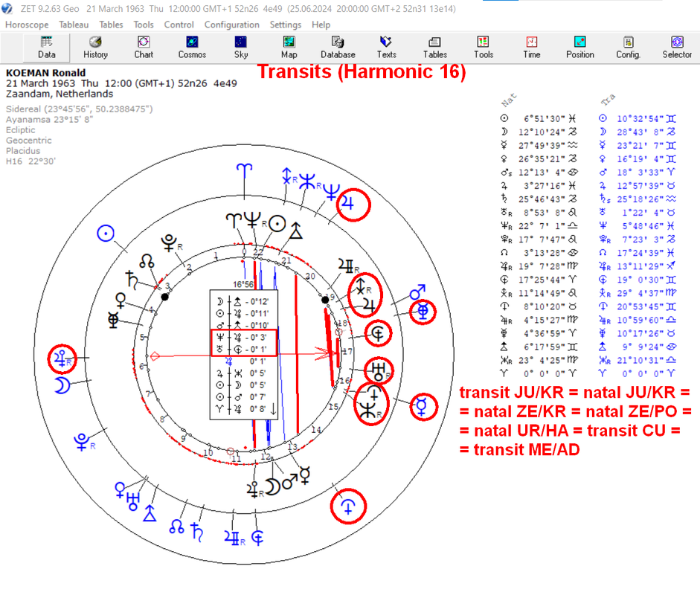Viewport: 700px width, 595px height.
Task: Open the Database toolbar icon
Action: coord(338,48)
